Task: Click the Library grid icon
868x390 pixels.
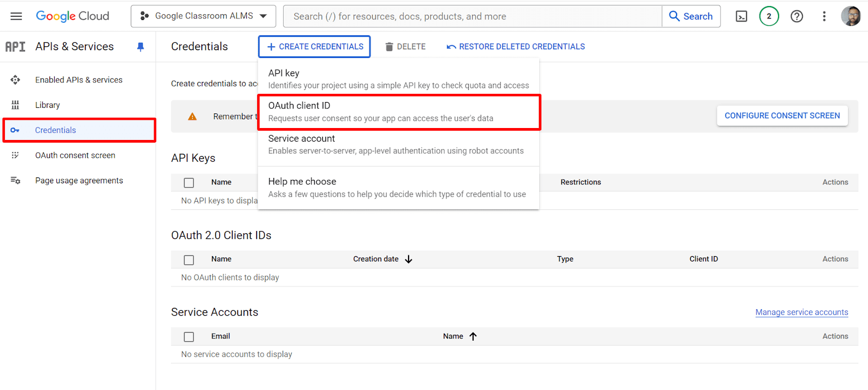Action: (15, 105)
